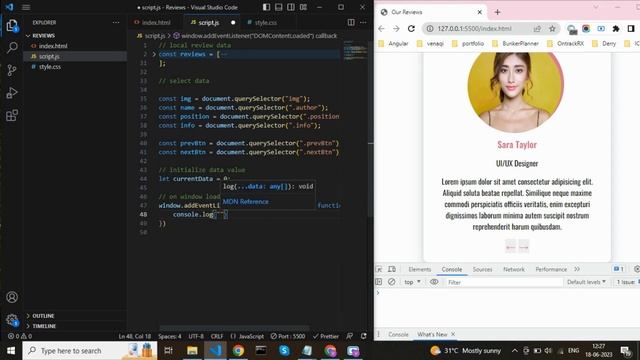Close the Our Reviews browser tab
The width and height of the screenshot is (640, 360).
[480, 12]
